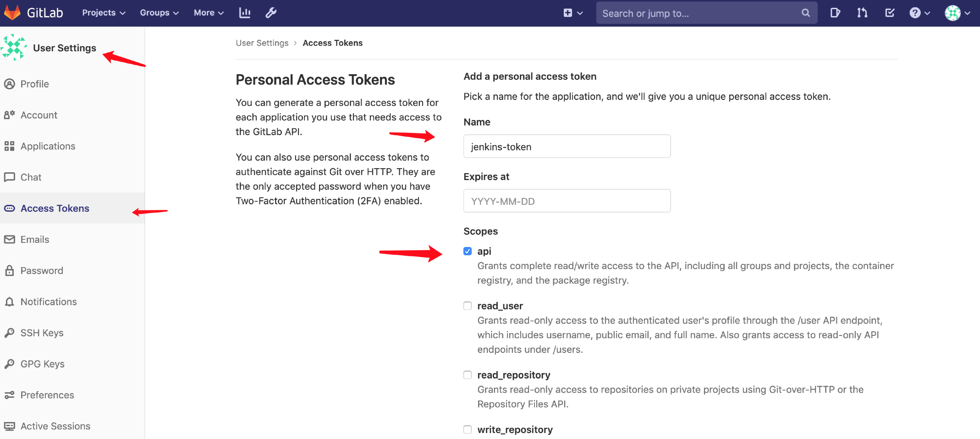Open the merge requests icon
Image resolution: width=980 pixels, height=439 pixels.
point(862,13)
